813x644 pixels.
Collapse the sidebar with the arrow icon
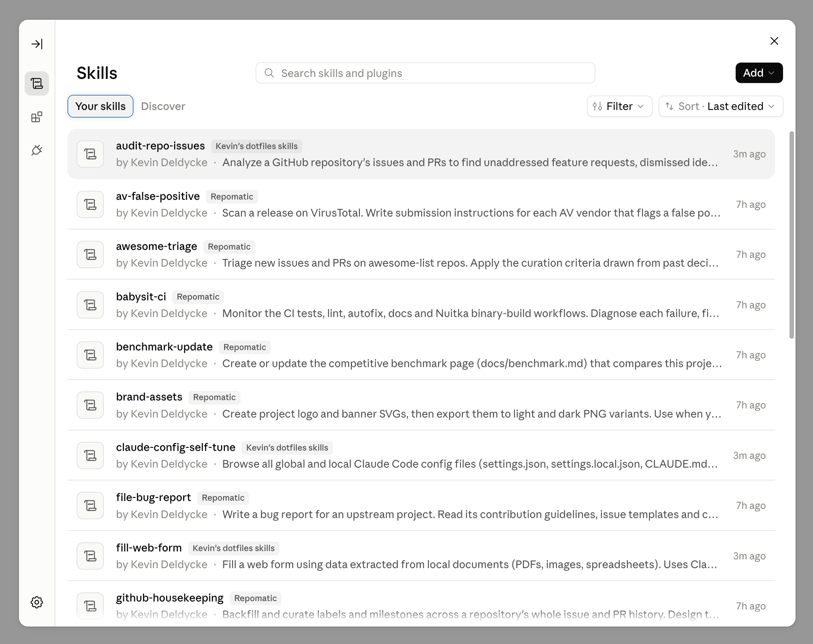37,44
